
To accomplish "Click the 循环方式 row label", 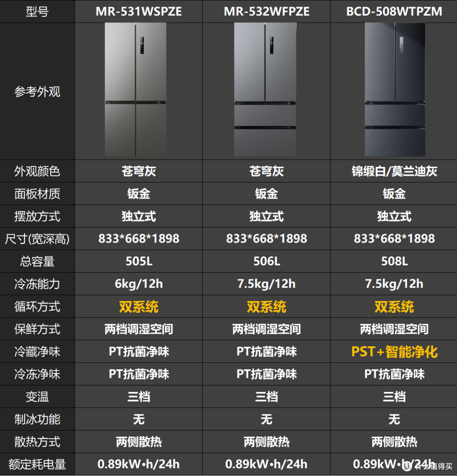I will coord(37,307).
